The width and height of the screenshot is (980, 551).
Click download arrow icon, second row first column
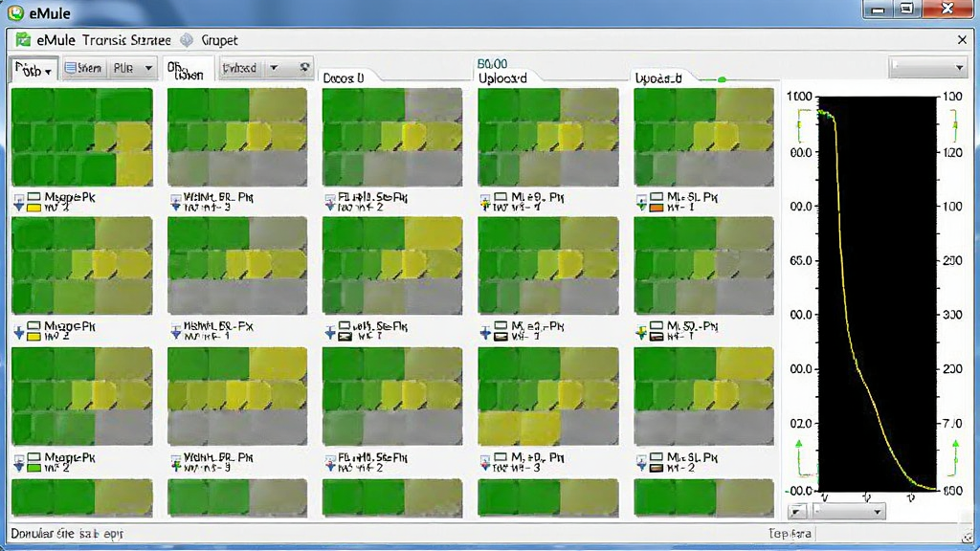coord(19,332)
